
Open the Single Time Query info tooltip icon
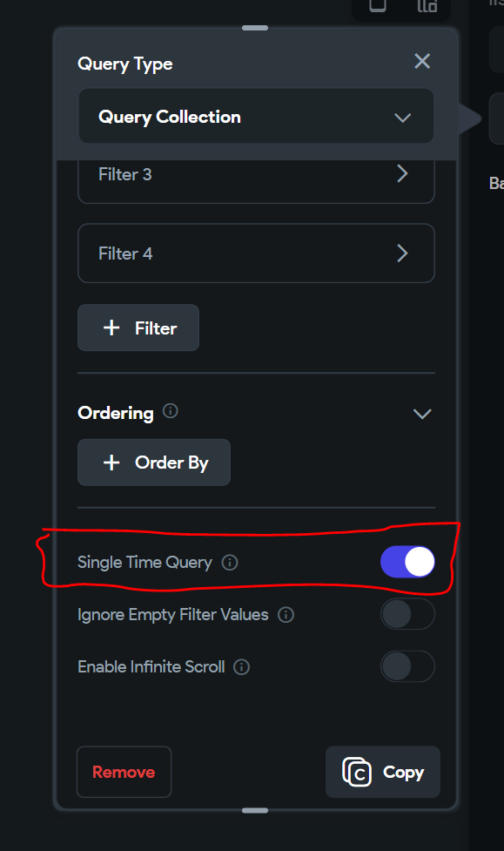pos(229,562)
